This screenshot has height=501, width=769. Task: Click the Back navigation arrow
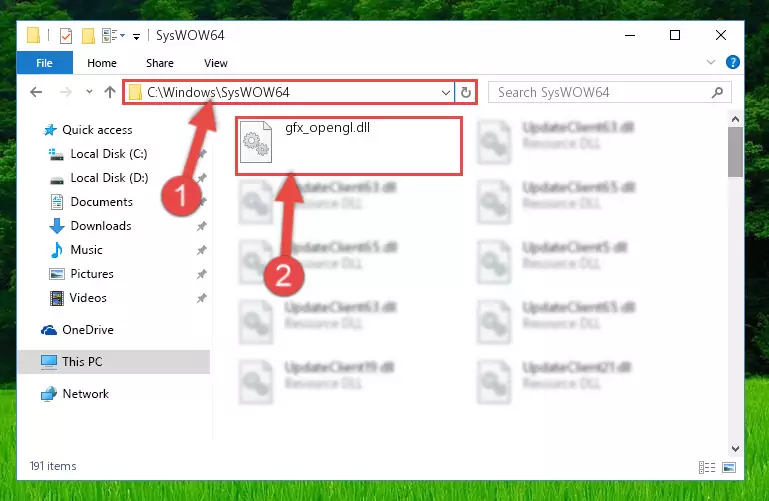(36, 92)
